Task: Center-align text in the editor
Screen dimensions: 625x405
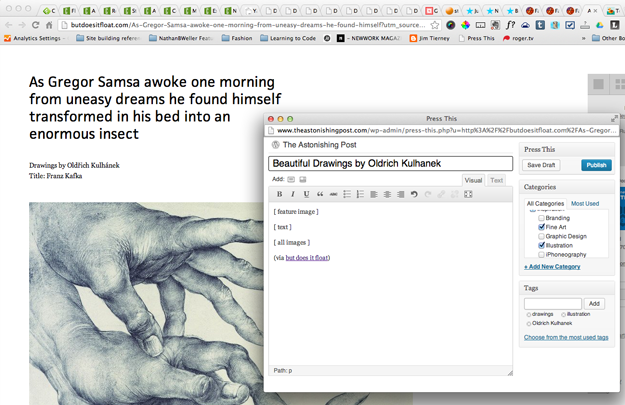Action: point(387,194)
